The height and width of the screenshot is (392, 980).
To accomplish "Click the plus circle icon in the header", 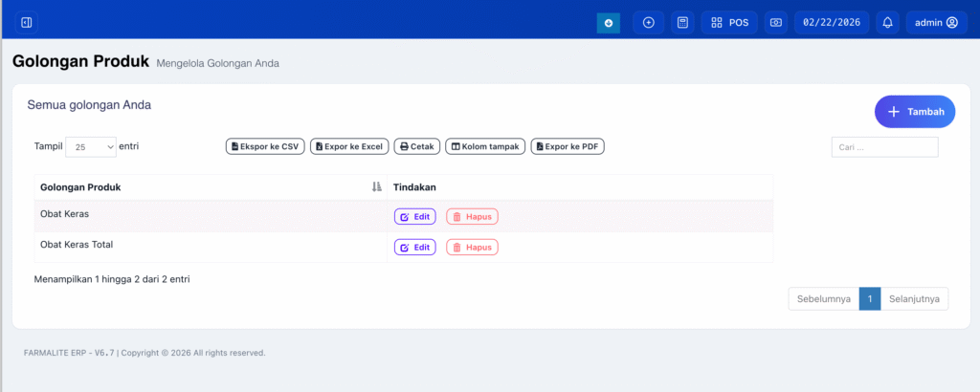I will (648, 23).
